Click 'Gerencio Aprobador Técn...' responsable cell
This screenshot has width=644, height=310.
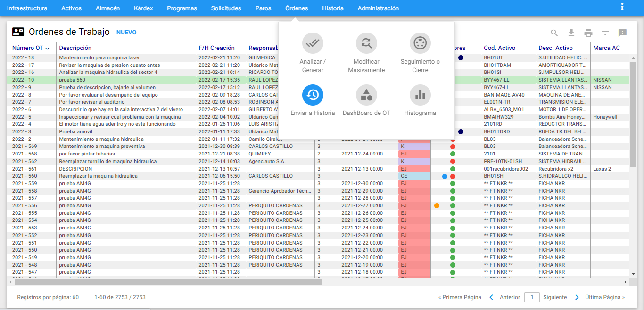pos(280,191)
